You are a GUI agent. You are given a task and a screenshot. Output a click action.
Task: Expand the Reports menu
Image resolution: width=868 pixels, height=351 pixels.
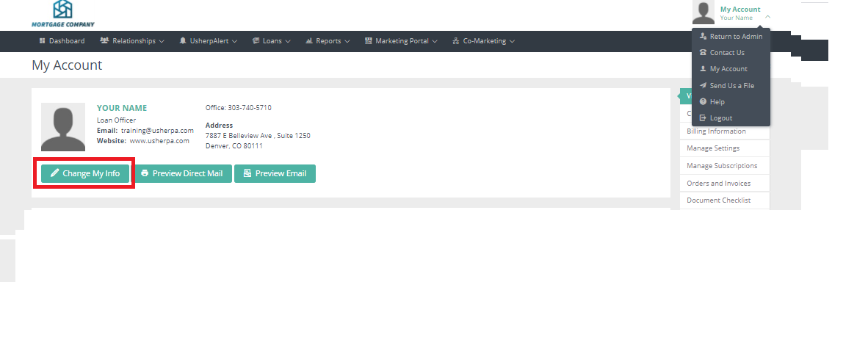click(x=328, y=41)
